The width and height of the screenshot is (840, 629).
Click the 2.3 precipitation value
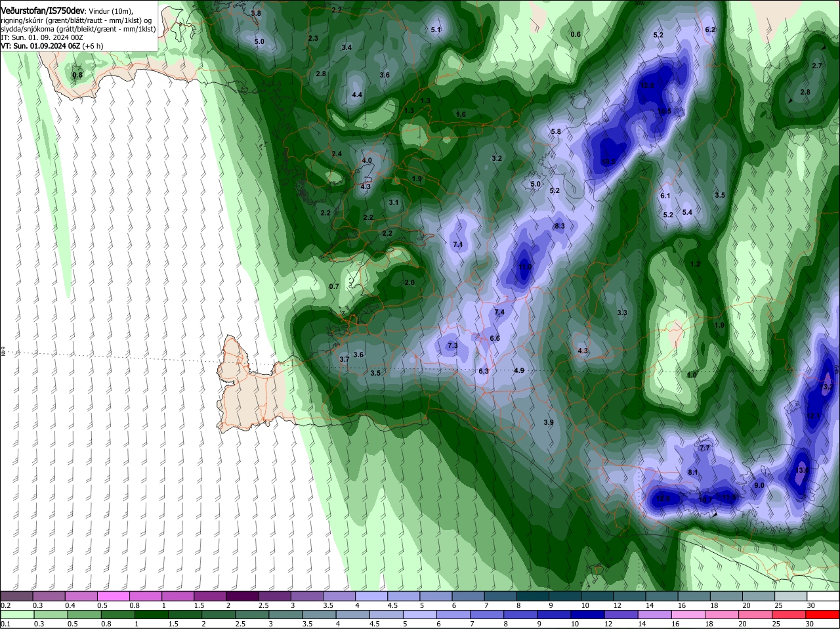(x=313, y=38)
